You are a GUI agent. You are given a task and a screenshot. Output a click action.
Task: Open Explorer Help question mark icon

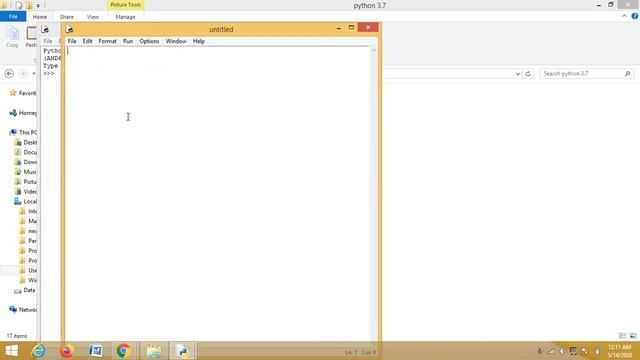coord(635,16)
